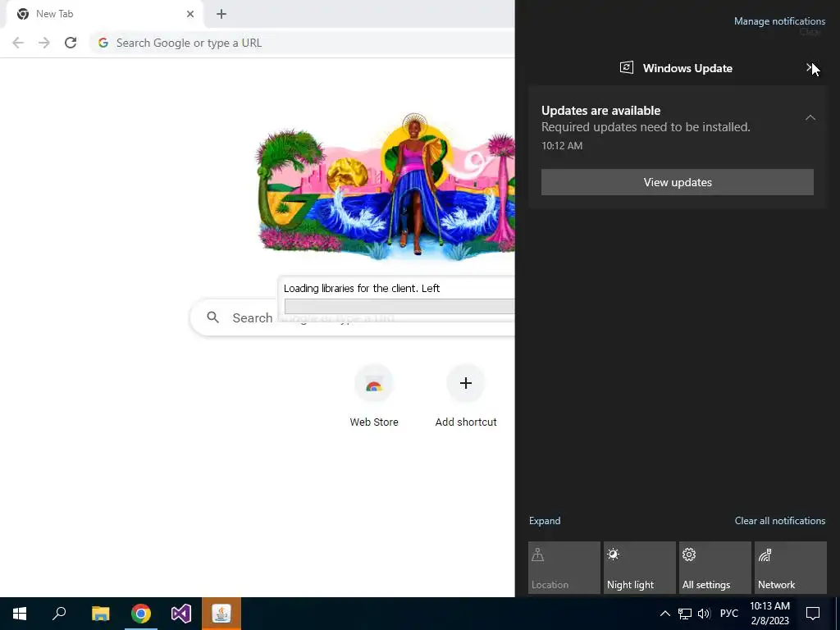
Task: Expand the quick actions panel
Action: pos(545,521)
